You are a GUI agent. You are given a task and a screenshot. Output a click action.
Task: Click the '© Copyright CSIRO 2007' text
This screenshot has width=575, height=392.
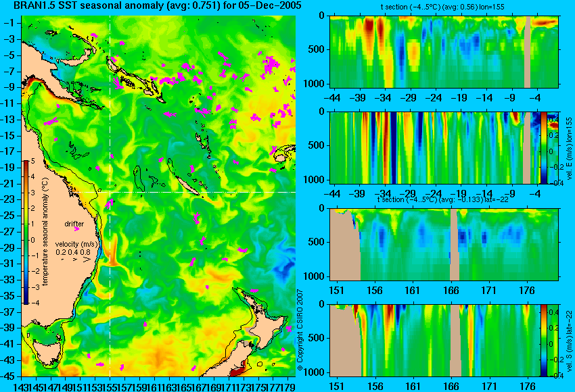300,330
